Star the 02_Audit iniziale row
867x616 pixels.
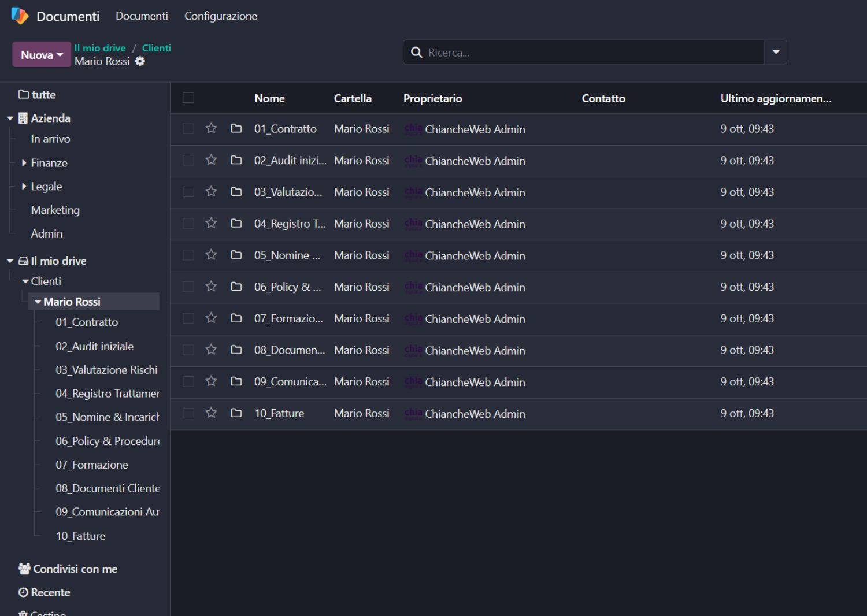point(211,160)
